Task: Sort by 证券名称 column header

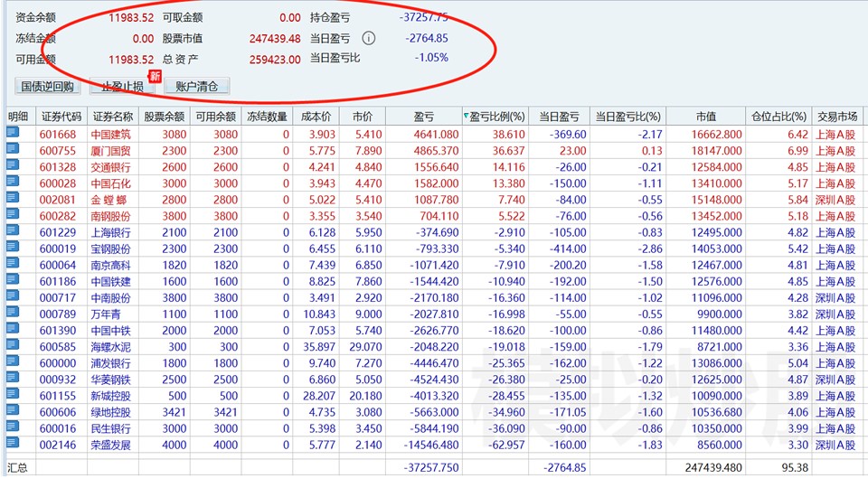Action: 113,117
